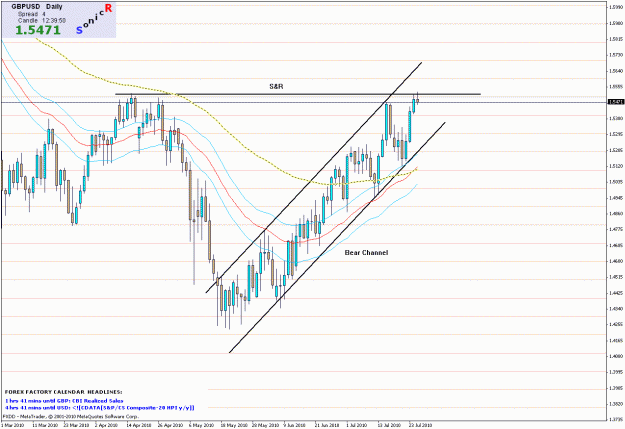The image size is (625, 429).
Task: Click the 9 Jun 2010 date label
Action: (x=295, y=425)
